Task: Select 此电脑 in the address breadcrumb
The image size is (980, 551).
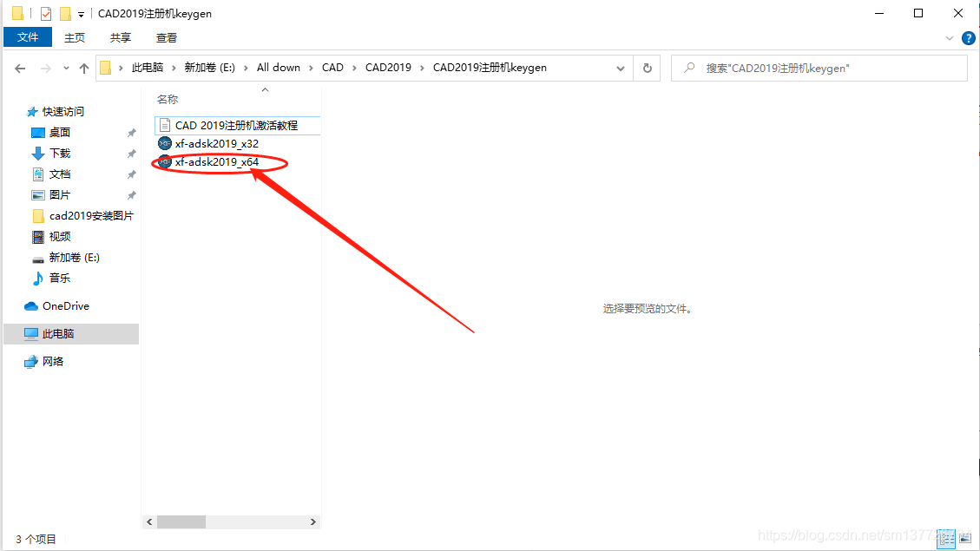Action: click(148, 68)
